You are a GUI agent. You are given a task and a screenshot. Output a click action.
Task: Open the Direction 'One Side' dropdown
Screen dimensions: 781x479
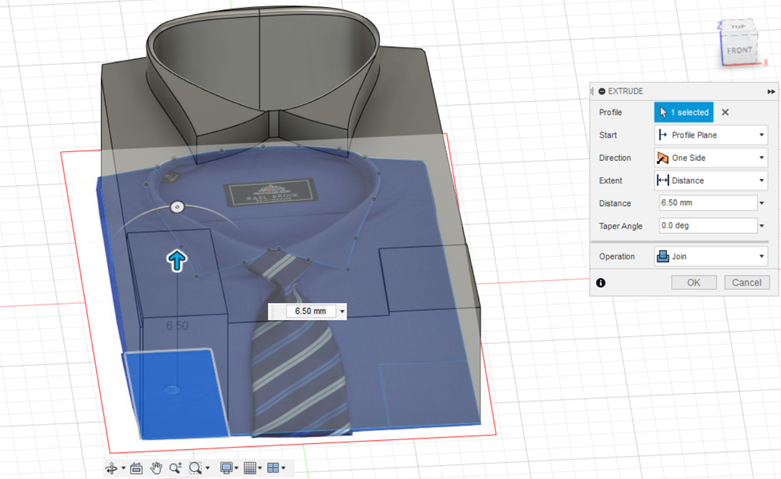710,157
